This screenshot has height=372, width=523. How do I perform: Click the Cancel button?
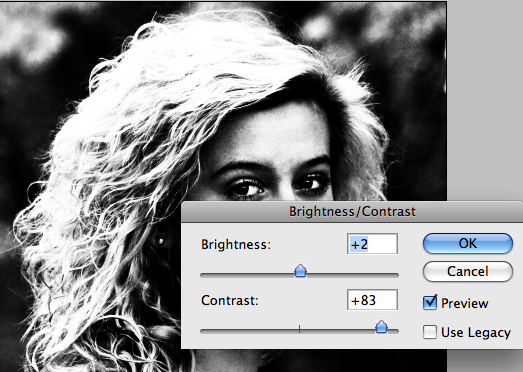tap(468, 272)
